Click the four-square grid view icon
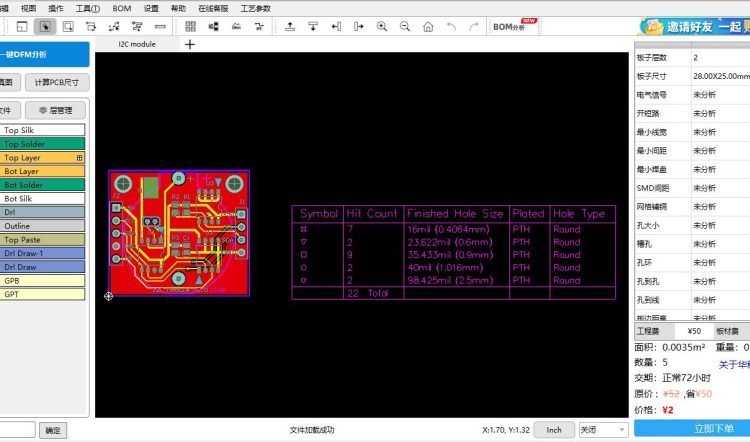 pos(190,27)
